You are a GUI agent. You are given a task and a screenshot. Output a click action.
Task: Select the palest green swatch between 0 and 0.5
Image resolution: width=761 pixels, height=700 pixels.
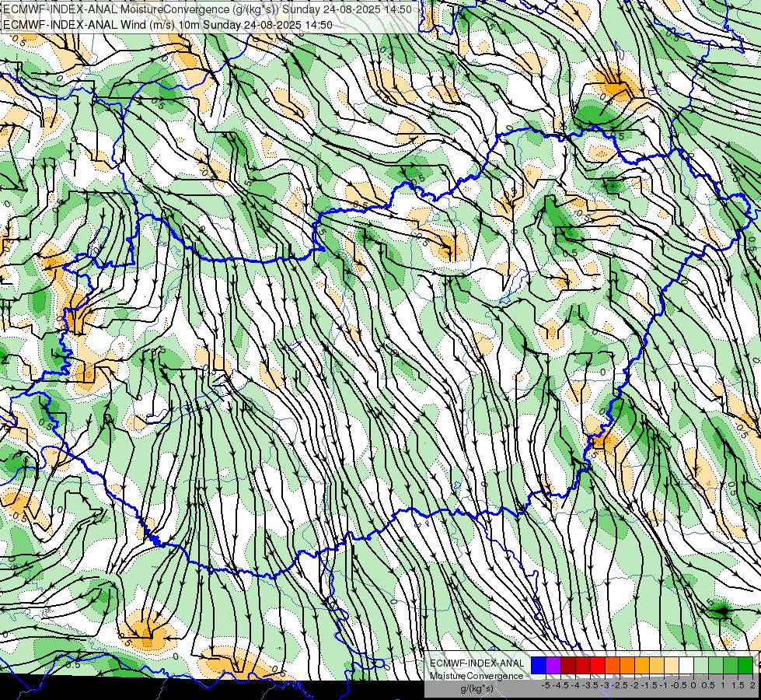click(x=702, y=665)
